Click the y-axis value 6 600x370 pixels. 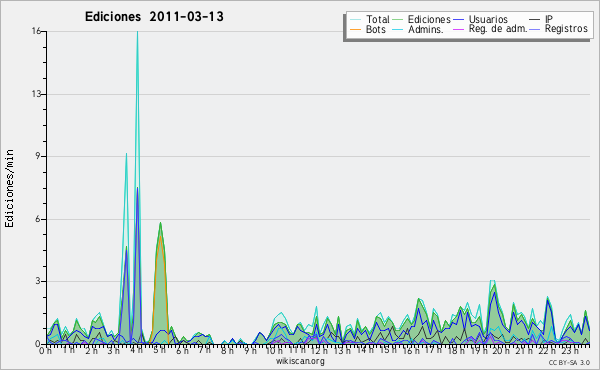point(38,219)
